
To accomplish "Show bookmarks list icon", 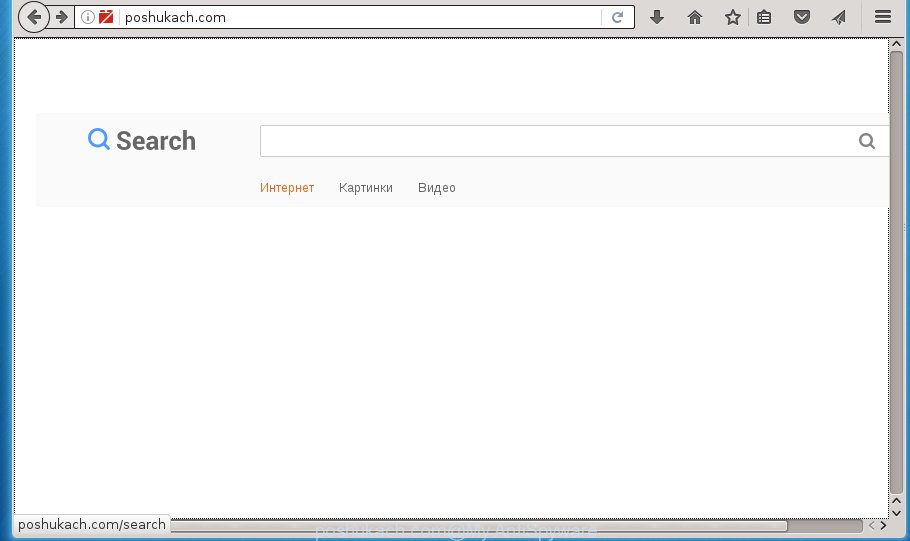I will 764,17.
